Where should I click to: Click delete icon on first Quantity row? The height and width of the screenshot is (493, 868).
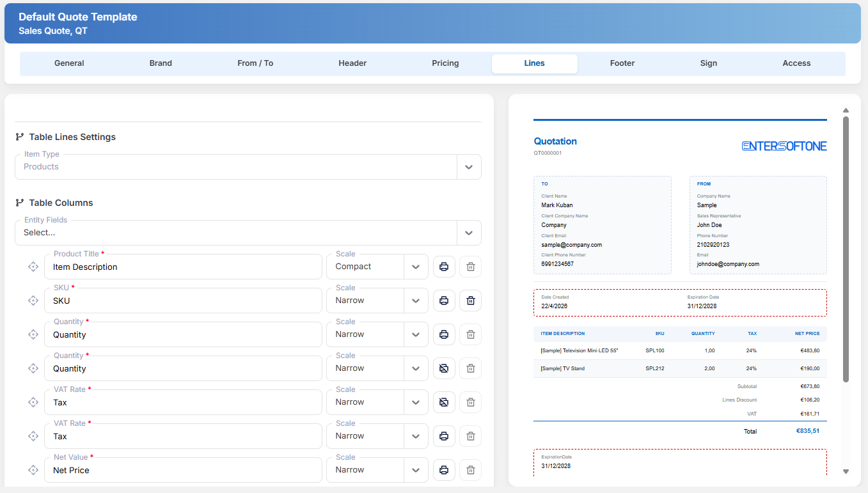(471, 334)
